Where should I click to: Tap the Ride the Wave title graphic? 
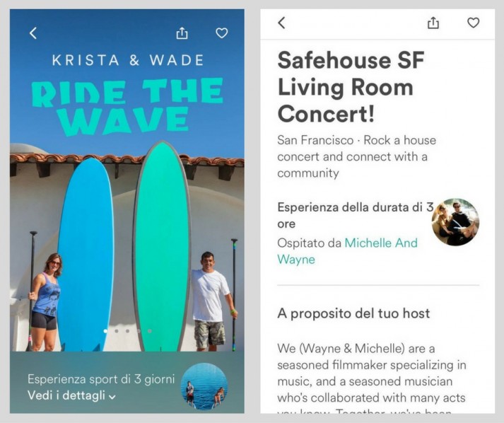click(x=127, y=106)
